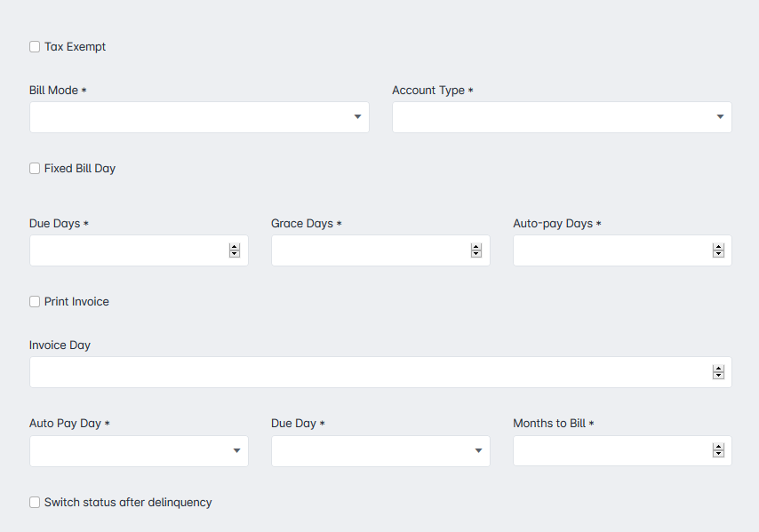Increase Auto-pay Days using up arrow

coord(718,247)
